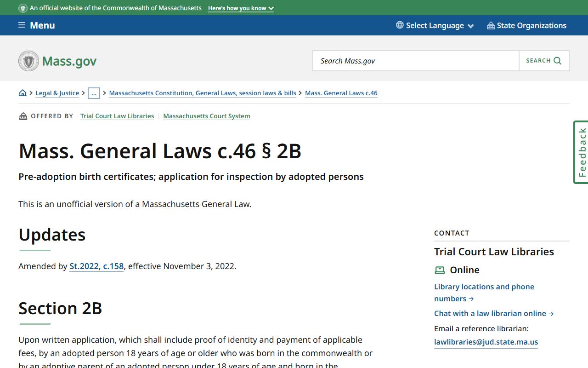Viewport: 588px width, 368px height.
Task: Click the globe icon beside Select Language
Action: [400, 25]
